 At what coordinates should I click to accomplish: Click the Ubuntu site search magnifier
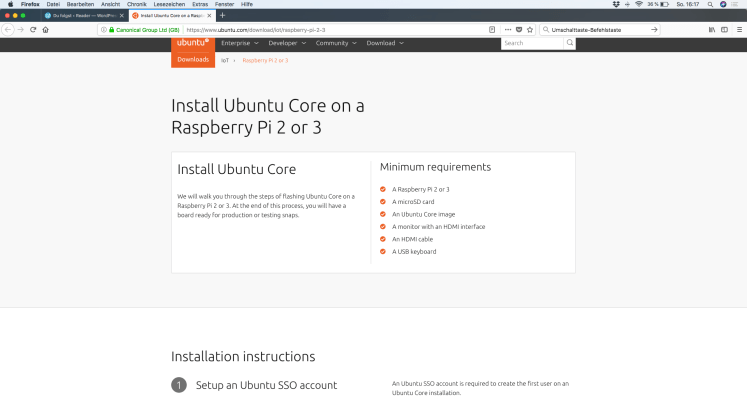570,43
